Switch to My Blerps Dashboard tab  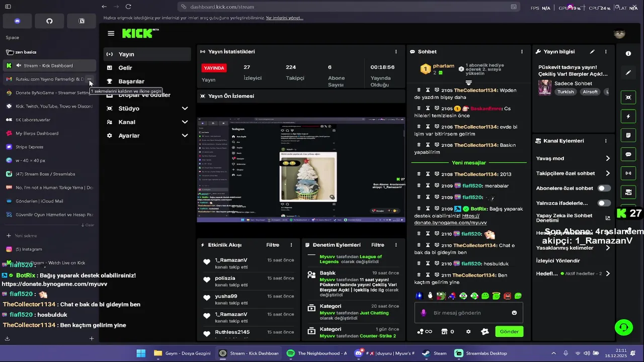49,133
